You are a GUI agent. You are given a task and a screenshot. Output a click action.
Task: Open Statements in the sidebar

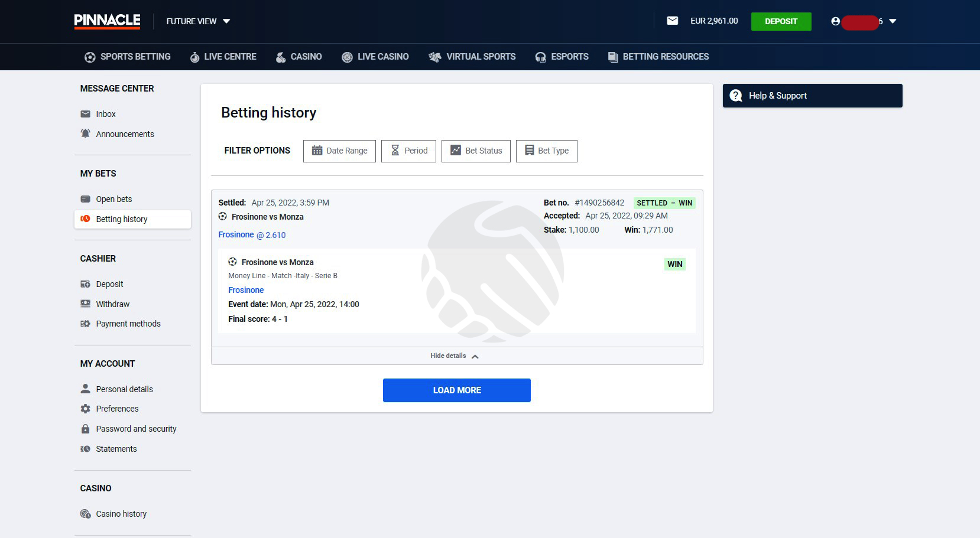click(x=116, y=449)
